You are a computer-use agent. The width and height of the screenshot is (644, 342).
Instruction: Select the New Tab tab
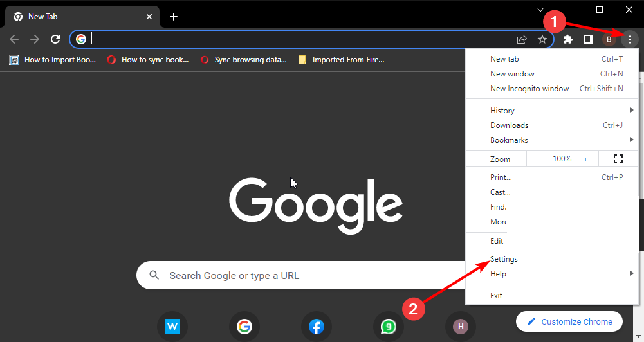click(82, 17)
